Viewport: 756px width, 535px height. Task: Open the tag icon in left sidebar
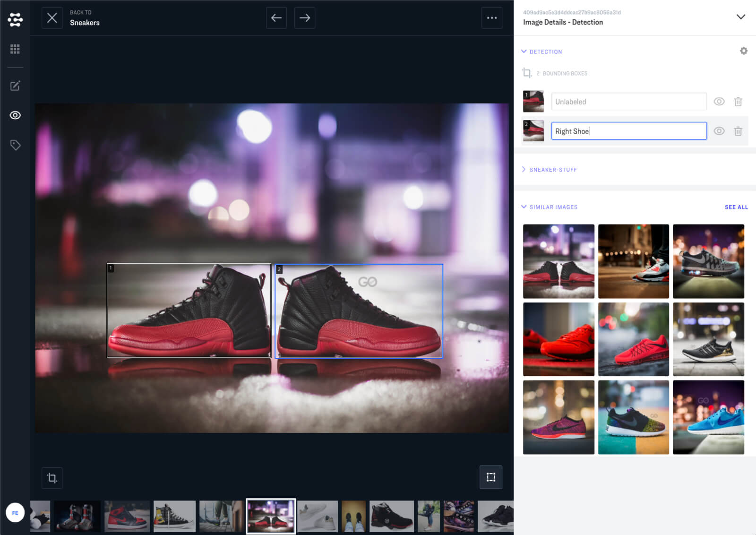tap(15, 145)
